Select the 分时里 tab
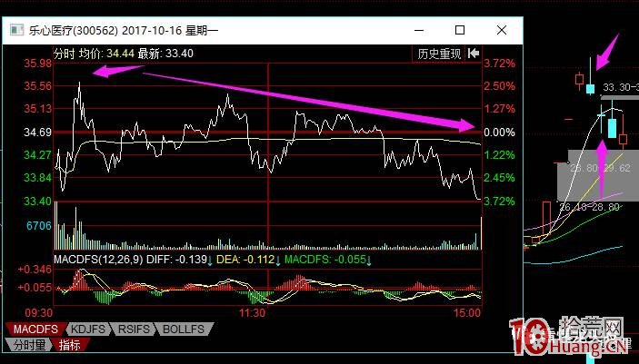The width and height of the screenshot is (639, 364). [29, 345]
